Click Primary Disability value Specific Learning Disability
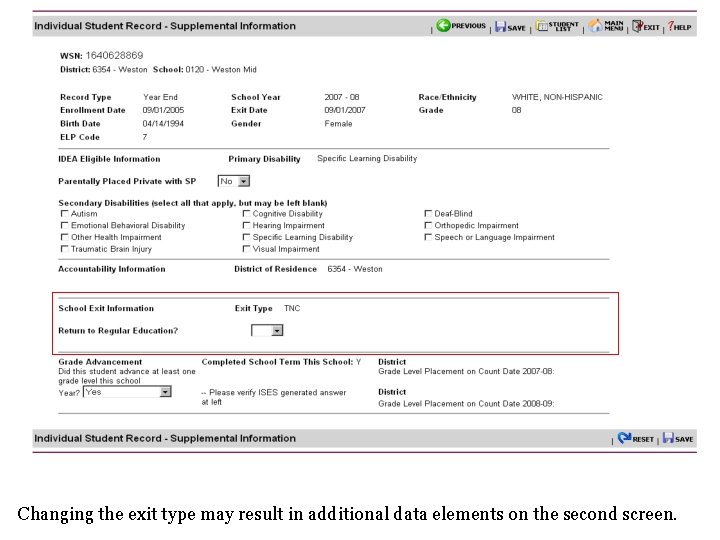This screenshot has width=720, height=540. [x=367, y=158]
